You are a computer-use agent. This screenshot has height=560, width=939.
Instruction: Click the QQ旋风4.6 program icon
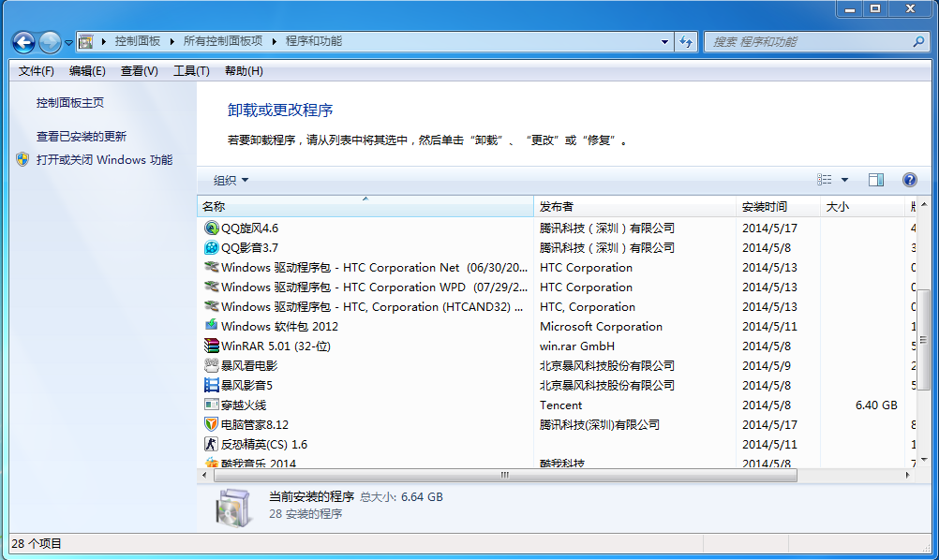[211, 228]
